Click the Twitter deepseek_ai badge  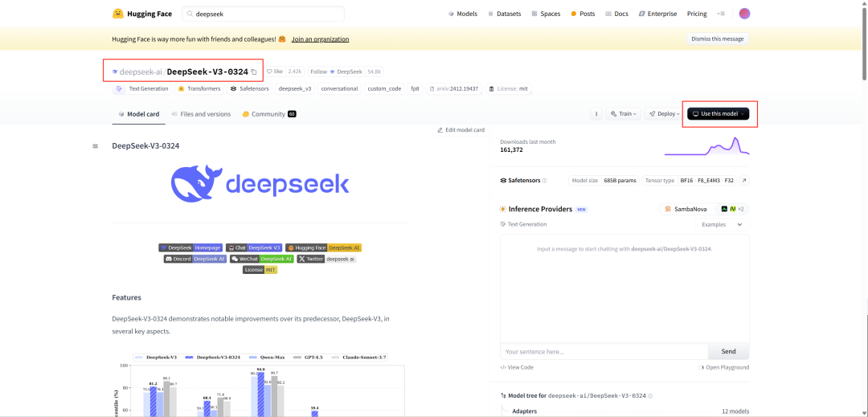[x=326, y=259]
